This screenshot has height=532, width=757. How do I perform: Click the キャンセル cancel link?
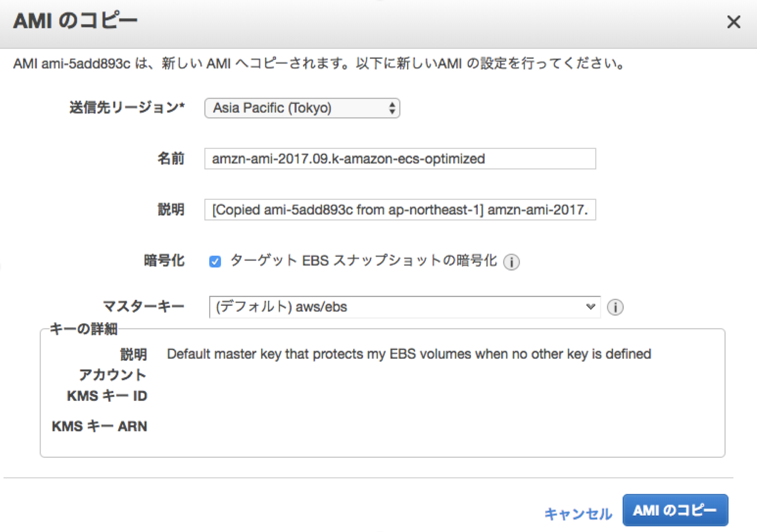click(x=578, y=513)
